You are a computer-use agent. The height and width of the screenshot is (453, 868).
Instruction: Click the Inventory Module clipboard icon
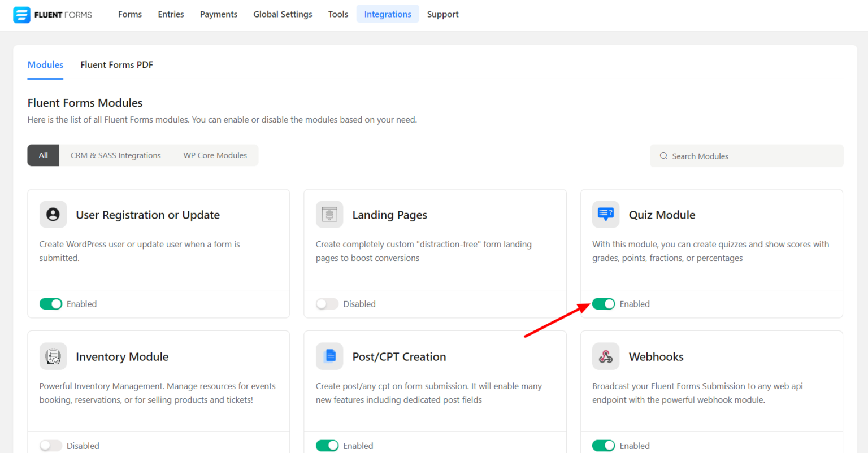tap(53, 356)
